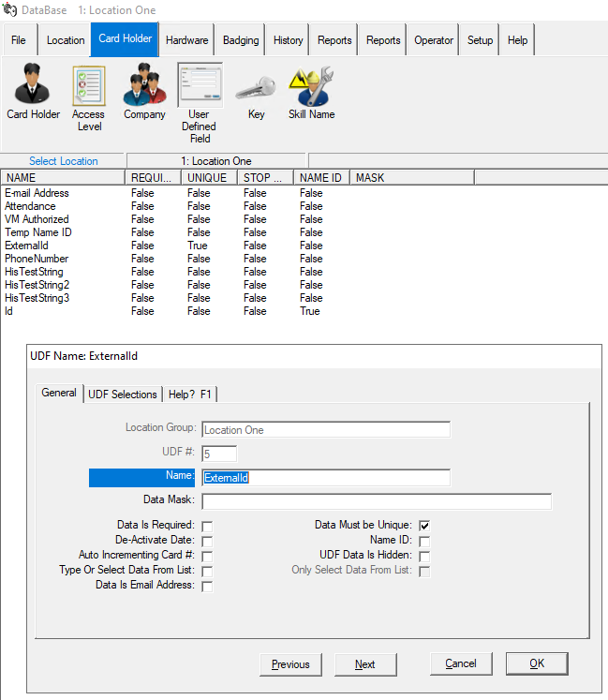Screen dimensions: 608x700
Task: Click the Next button
Action: (x=365, y=664)
